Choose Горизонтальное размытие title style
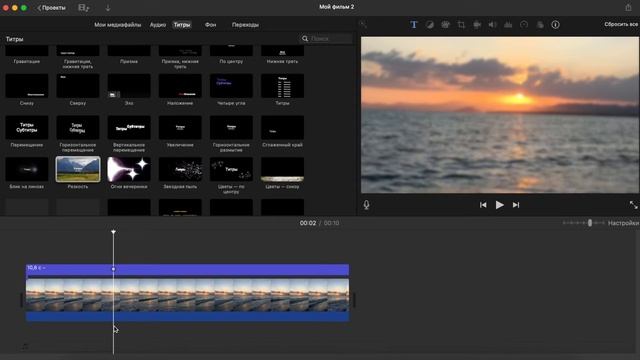The image size is (640, 360). click(x=231, y=127)
